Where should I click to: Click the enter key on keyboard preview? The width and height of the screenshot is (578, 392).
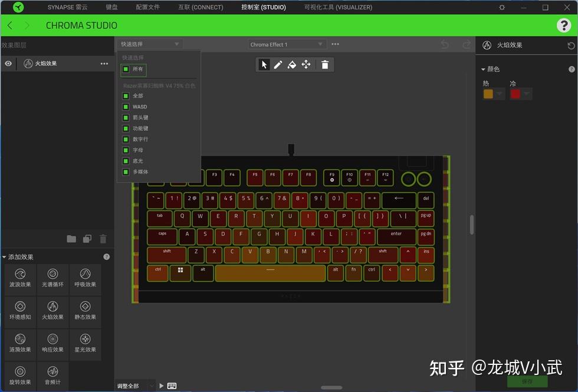click(x=396, y=237)
